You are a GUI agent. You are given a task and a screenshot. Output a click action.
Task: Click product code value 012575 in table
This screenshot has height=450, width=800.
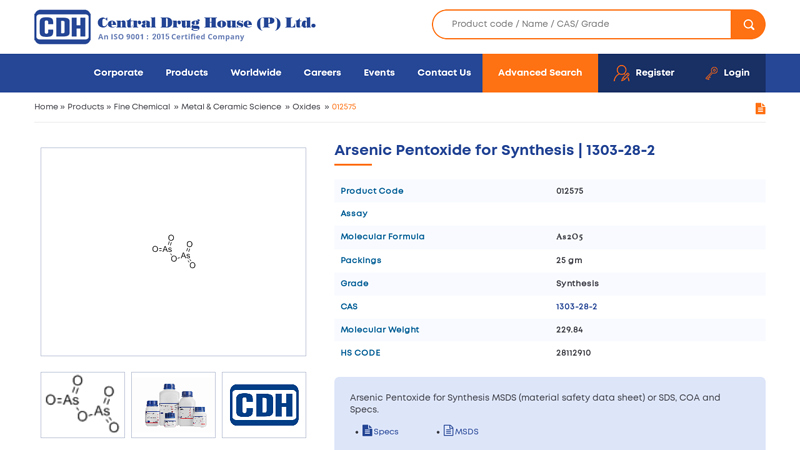[x=569, y=191]
